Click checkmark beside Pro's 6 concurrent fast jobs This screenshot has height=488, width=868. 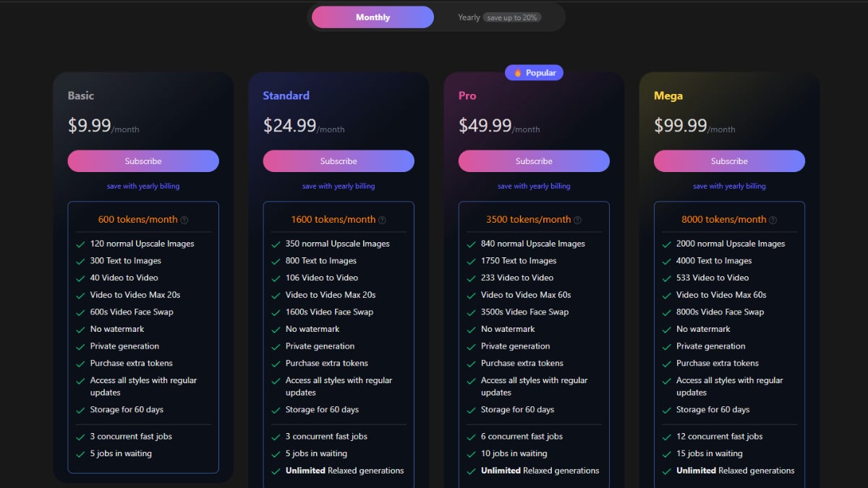pyautogui.click(x=471, y=437)
